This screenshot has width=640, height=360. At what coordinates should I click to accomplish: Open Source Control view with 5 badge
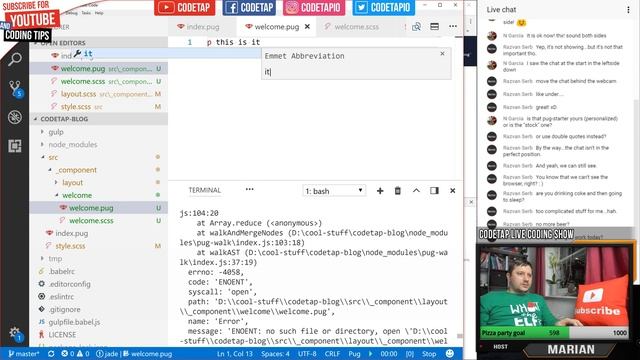click(15, 89)
